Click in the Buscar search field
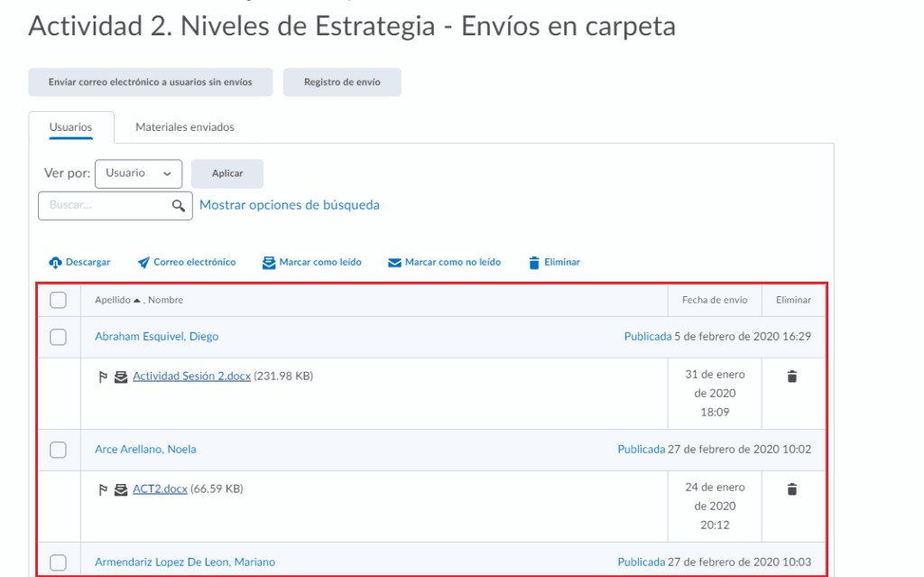The image size is (924, 577). 104,206
